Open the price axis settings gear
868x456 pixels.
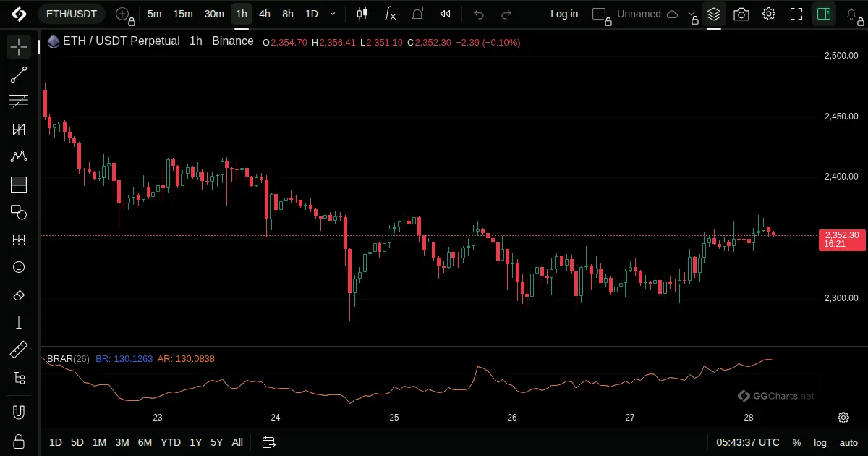click(x=843, y=418)
